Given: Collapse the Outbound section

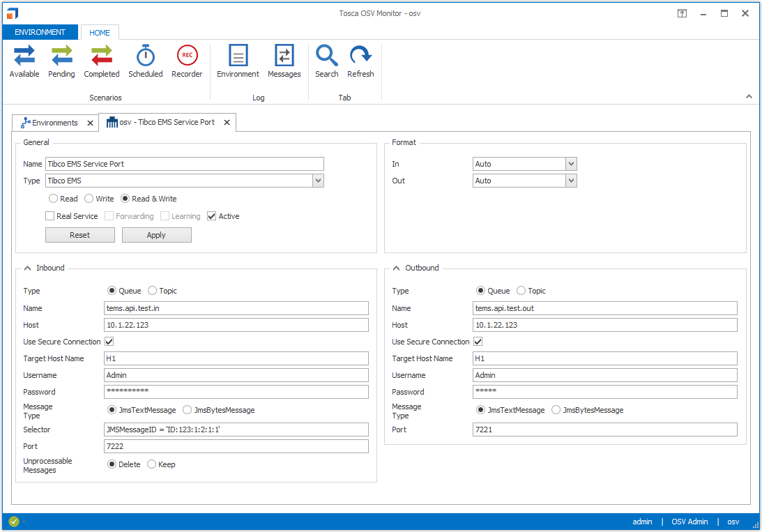Looking at the screenshot, I should (397, 268).
